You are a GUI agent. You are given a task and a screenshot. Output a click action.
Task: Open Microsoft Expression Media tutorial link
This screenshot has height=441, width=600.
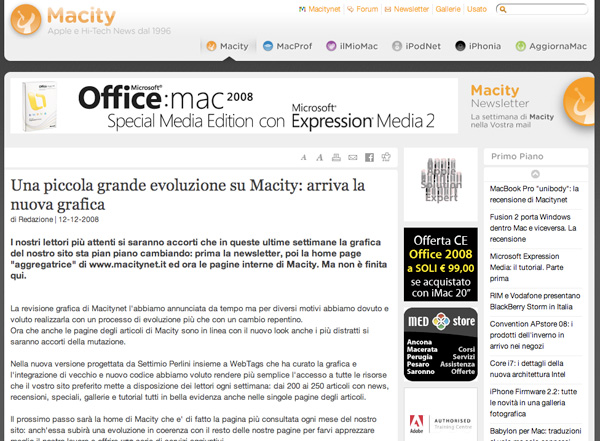click(527, 267)
